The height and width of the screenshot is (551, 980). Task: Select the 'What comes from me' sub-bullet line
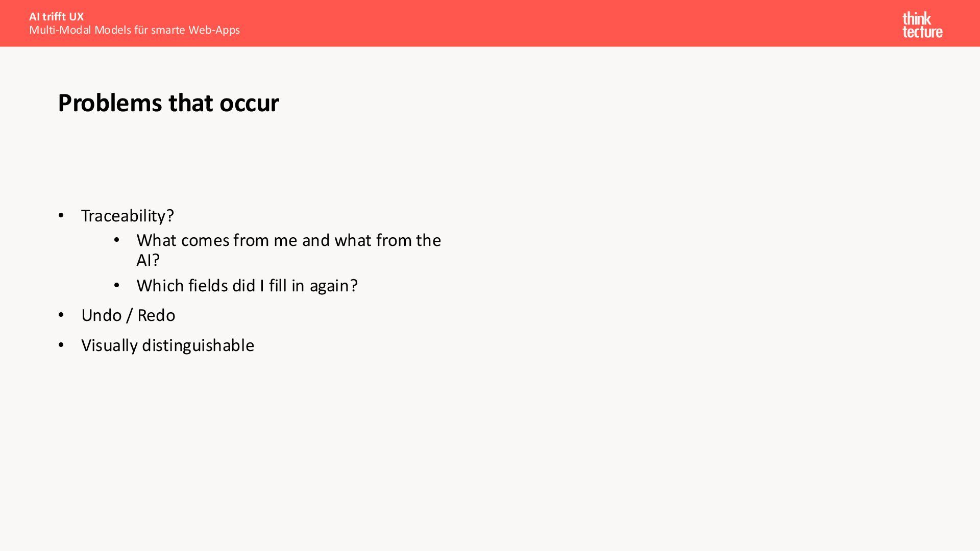pos(289,240)
